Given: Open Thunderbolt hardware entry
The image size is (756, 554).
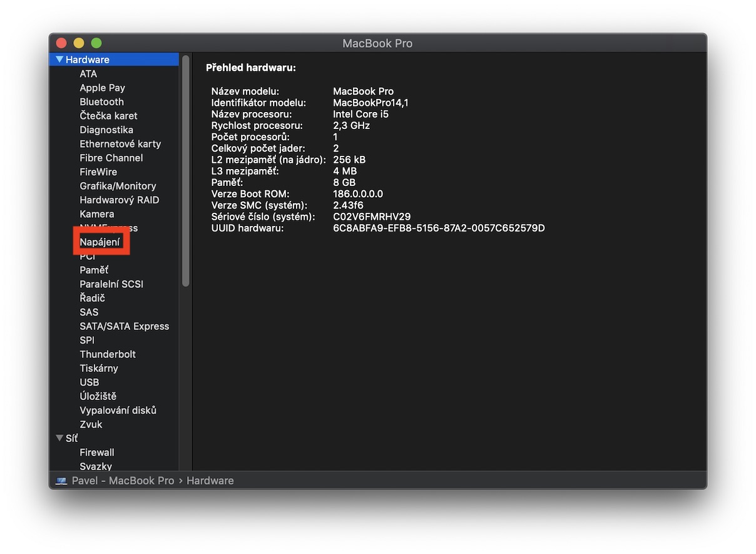Looking at the screenshot, I should 108,354.
